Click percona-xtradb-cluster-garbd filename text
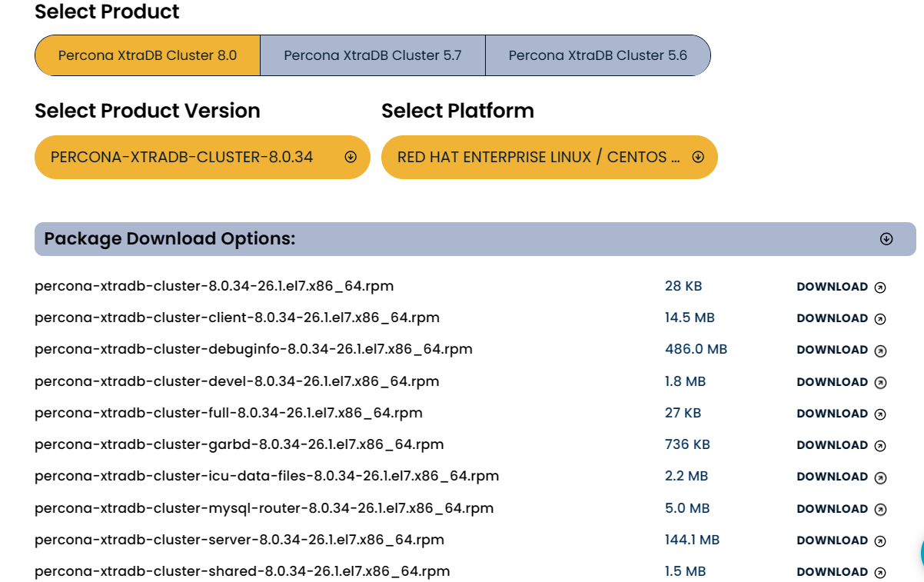Viewport: 924px width, 582px height. click(x=239, y=444)
